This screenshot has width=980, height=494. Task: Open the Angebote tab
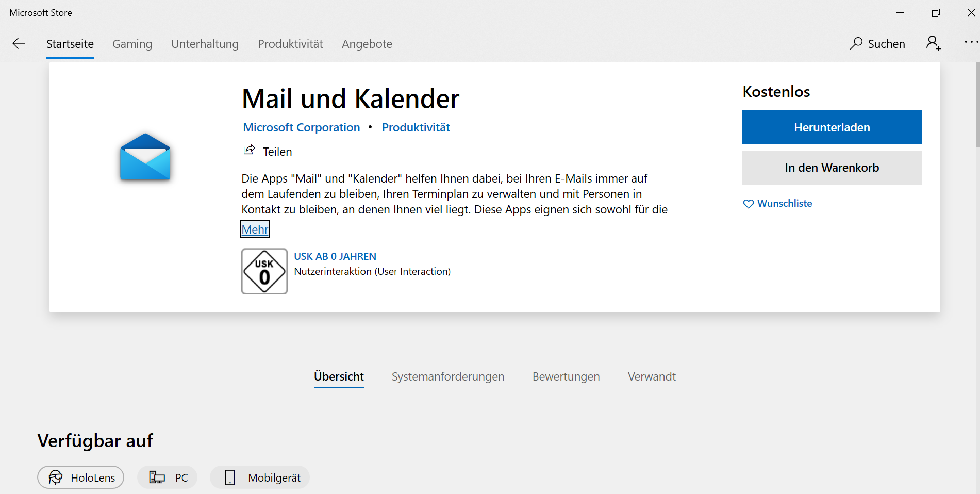click(x=367, y=44)
